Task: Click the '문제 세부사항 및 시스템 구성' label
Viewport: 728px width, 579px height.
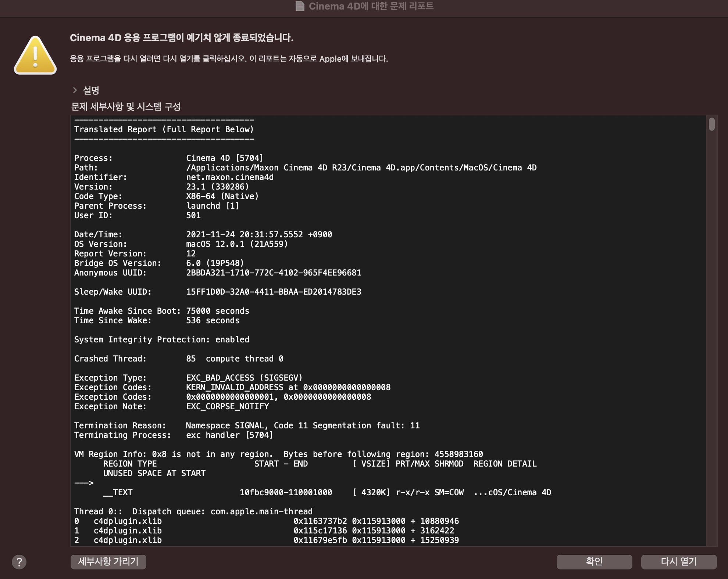Action: pyautogui.click(x=126, y=107)
